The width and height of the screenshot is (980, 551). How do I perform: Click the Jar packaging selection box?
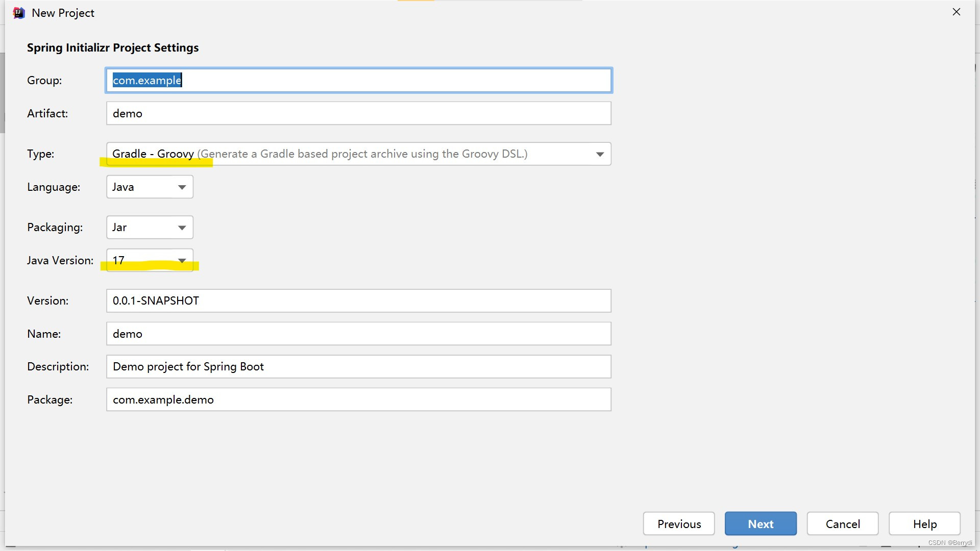pos(140,228)
